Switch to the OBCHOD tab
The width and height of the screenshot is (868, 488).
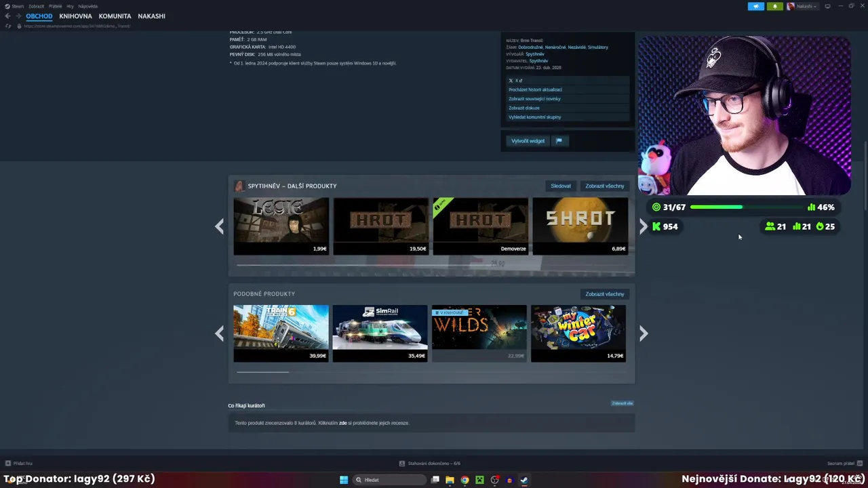pos(39,16)
